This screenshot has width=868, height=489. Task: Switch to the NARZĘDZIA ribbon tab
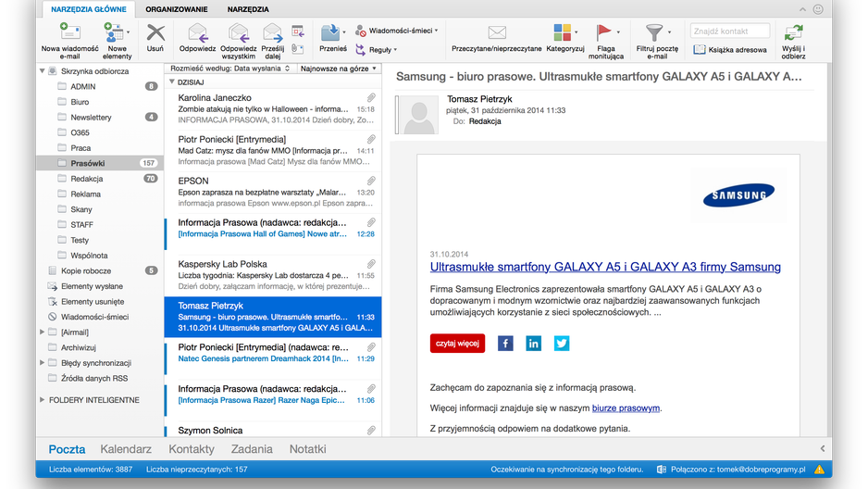tap(248, 9)
